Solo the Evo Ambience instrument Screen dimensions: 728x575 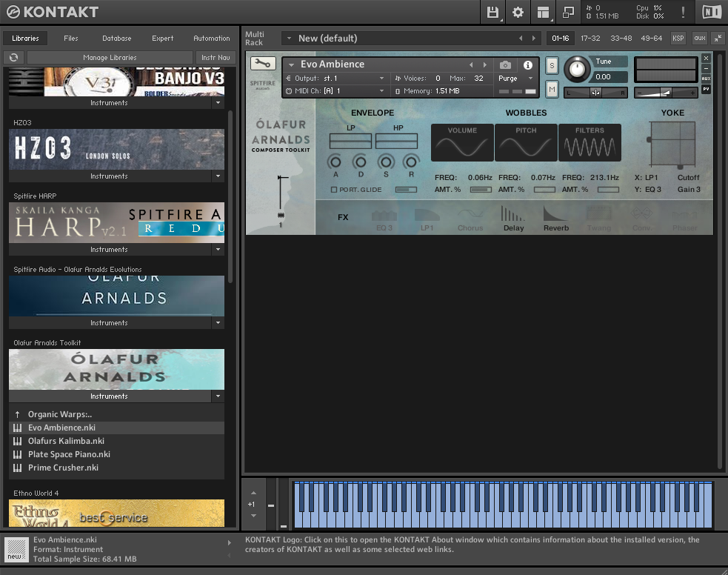pos(552,65)
